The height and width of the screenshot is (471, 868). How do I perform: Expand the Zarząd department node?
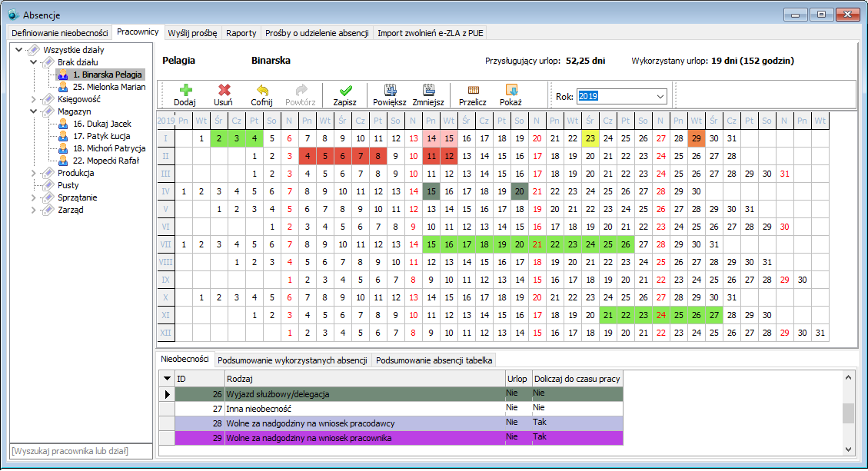(x=34, y=211)
